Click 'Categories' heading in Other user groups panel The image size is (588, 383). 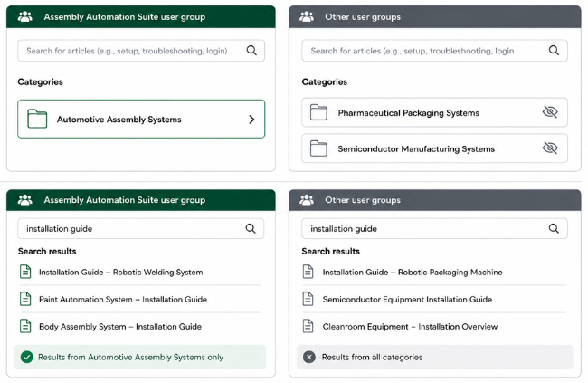pyautogui.click(x=325, y=81)
